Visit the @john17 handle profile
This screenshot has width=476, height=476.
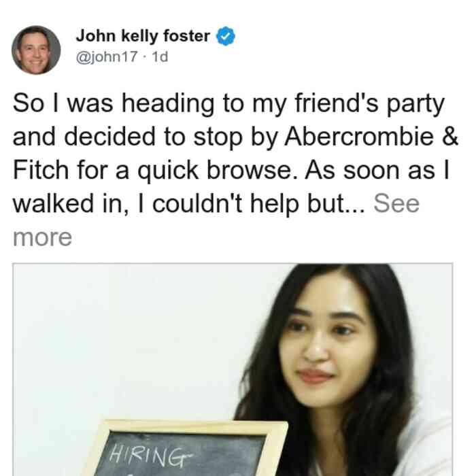tap(107, 56)
